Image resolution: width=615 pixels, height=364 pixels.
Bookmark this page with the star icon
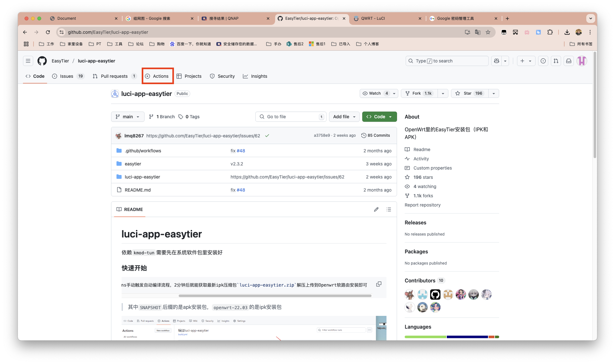tap(488, 32)
